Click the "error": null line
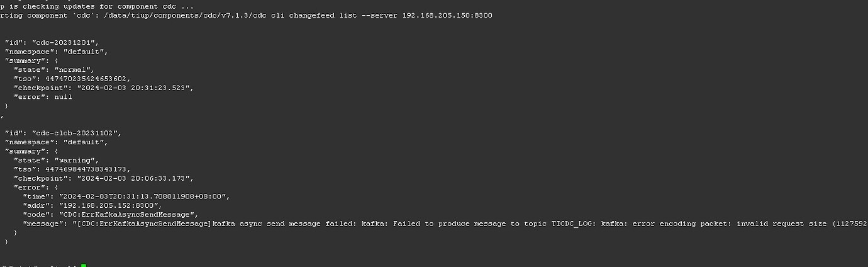The image size is (868, 267). (x=43, y=97)
